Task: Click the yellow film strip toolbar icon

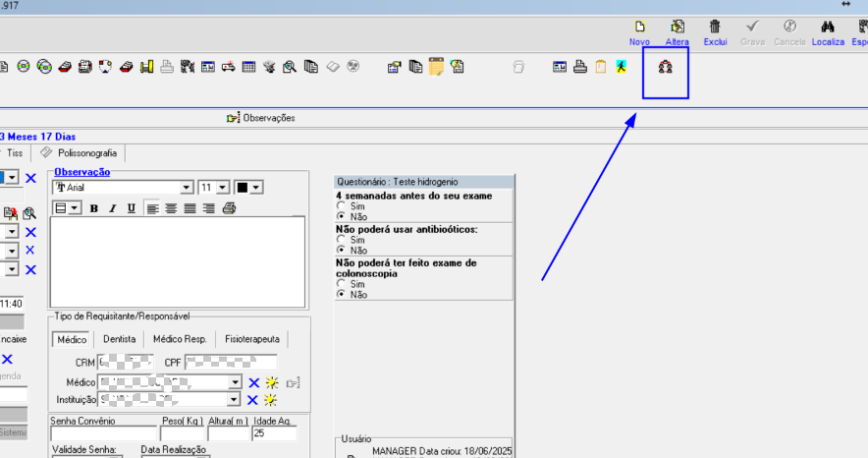Action: click(x=146, y=67)
